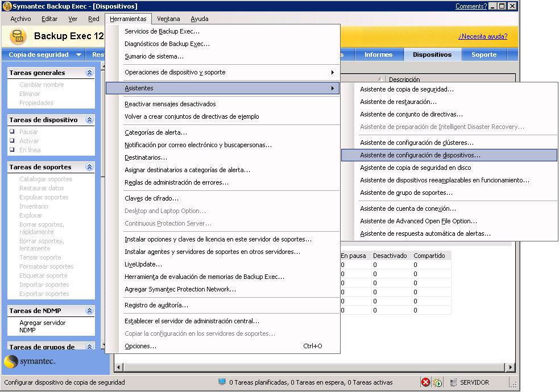
Task: Expand Operaciones de dispositivo y soporte submenu
Action: (x=332, y=72)
